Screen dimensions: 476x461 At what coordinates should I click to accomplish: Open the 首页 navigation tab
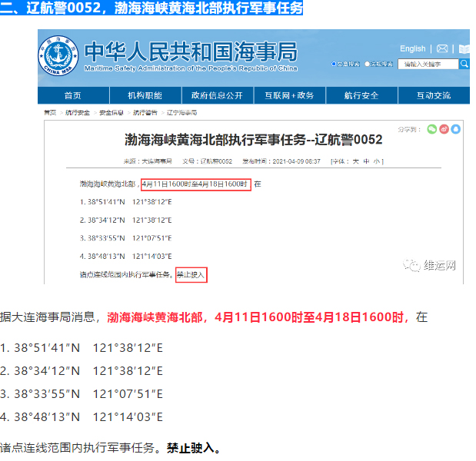point(73,95)
